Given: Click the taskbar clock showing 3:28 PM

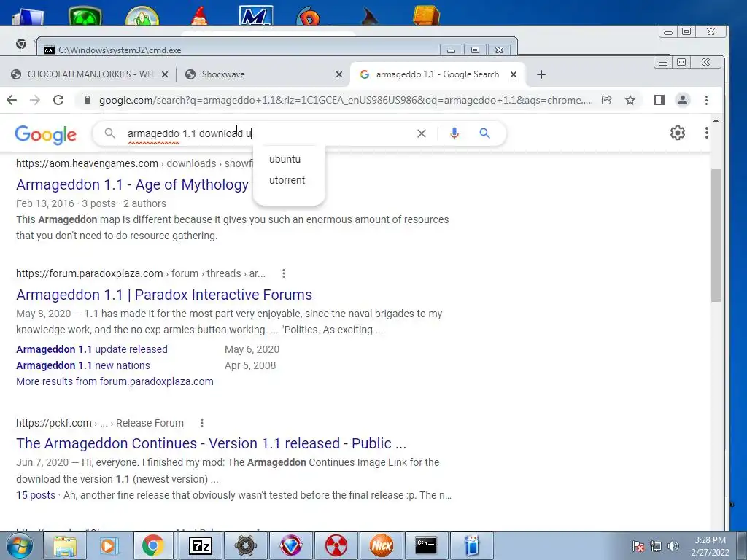Looking at the screenshot, I should point(711,546).
